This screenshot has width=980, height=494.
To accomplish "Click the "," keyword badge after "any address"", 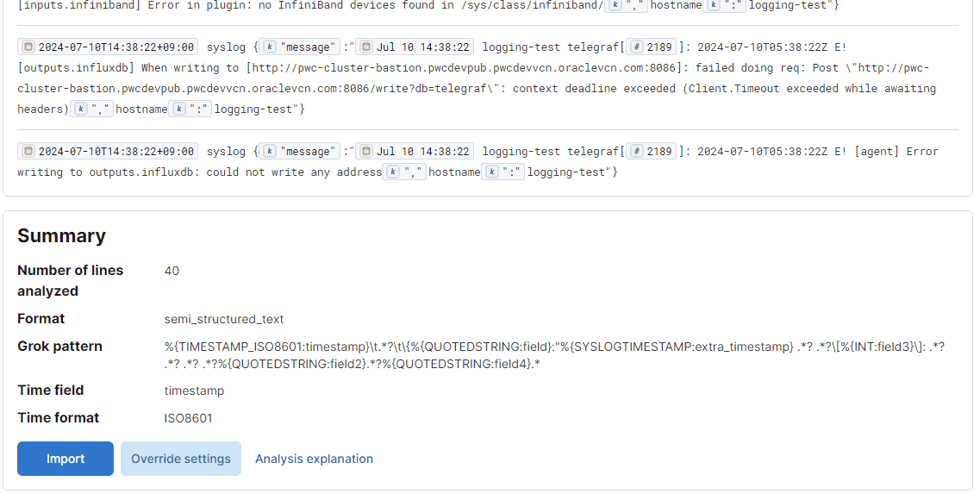I will pos(404,172).
